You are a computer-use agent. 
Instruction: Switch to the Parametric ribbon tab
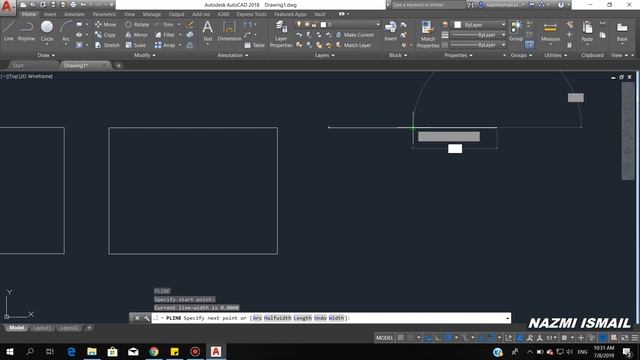[x=104, y=14]
